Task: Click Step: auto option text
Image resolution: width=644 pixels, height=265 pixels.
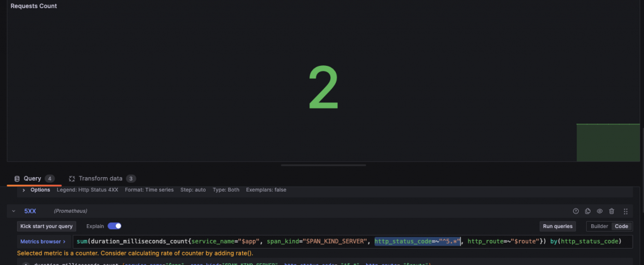Action: pyautogui.click(x=193, y=190)
